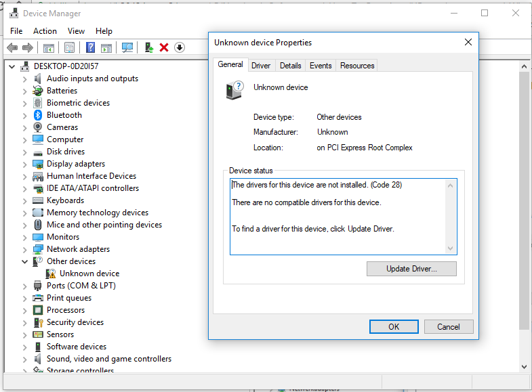The width and height of the screenshot is (532, 392).
Task: Switch to the Details tab
Action: [x=291, y=66]
